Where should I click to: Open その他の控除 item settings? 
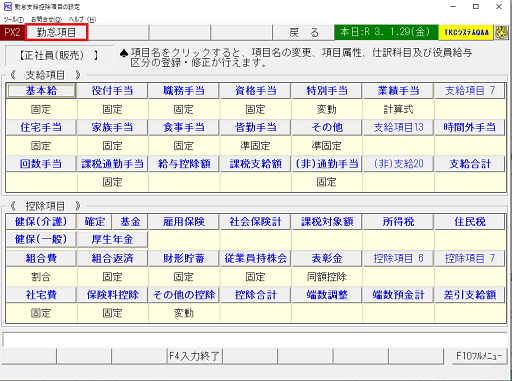click(x=184, y=295)
